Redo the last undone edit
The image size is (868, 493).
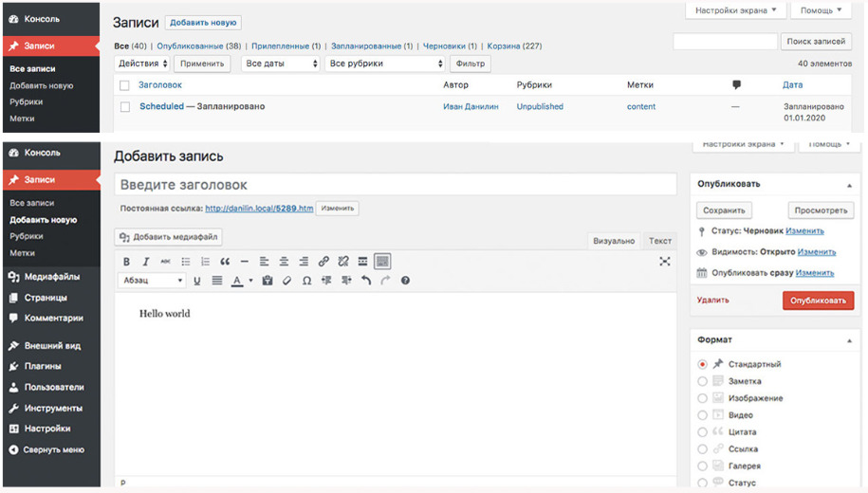[386, 281]
